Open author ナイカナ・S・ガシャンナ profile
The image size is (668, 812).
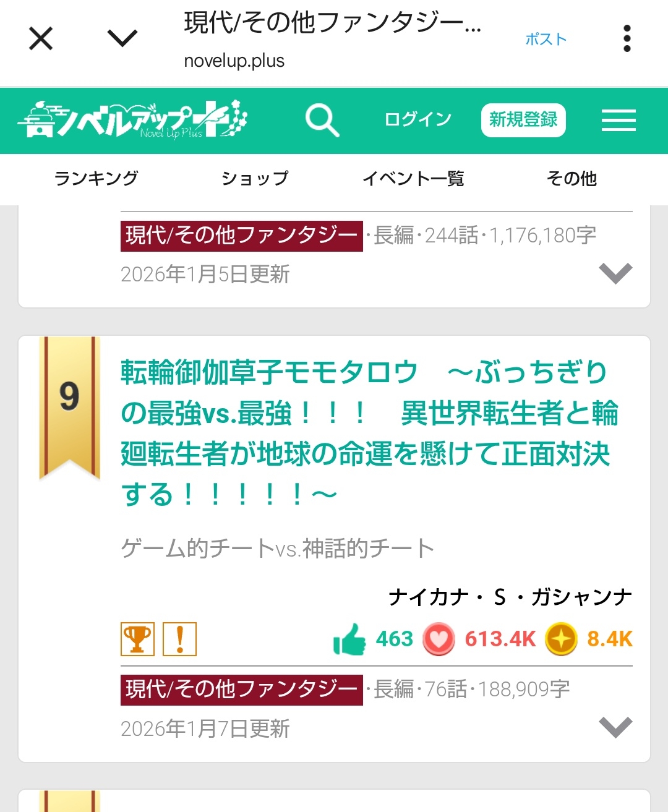(x=510, y=597)
